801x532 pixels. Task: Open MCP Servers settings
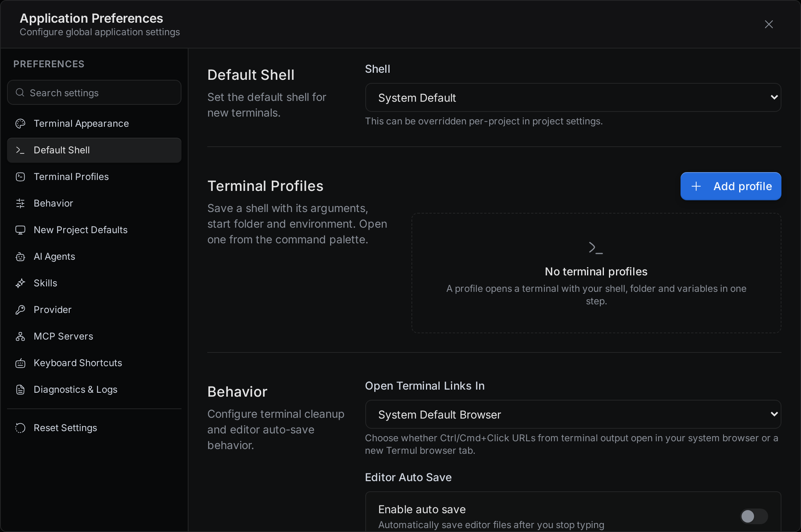point(94,336)
